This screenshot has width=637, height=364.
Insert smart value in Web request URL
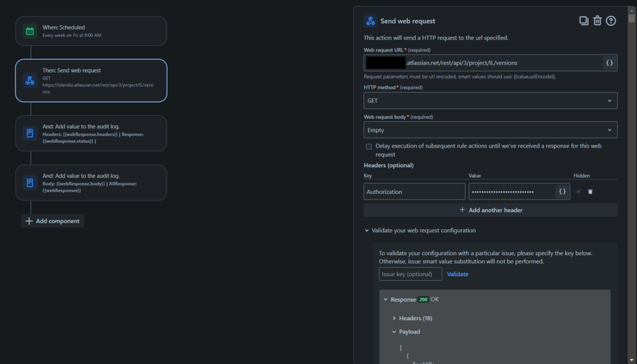(610, 63)
